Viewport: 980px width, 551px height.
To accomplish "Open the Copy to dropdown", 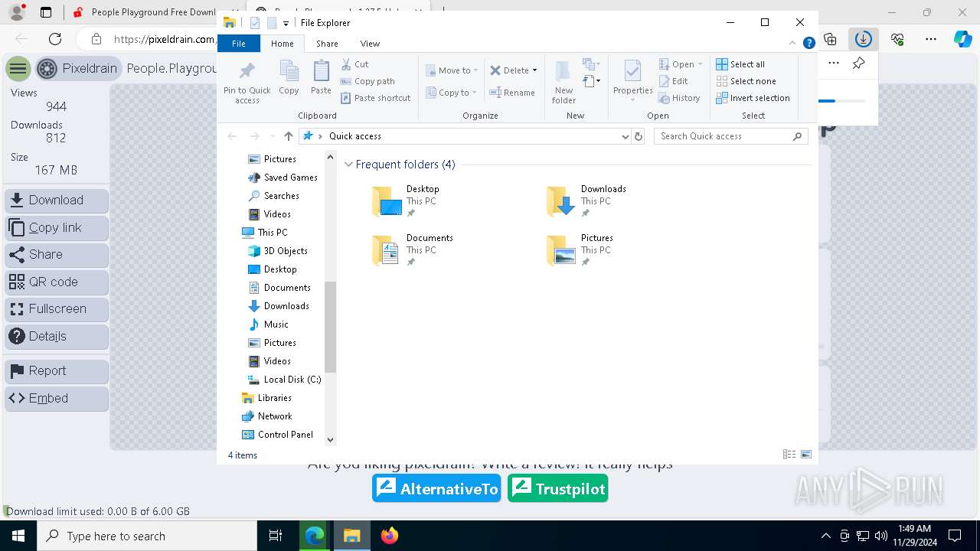I will (x=452, y=93).
